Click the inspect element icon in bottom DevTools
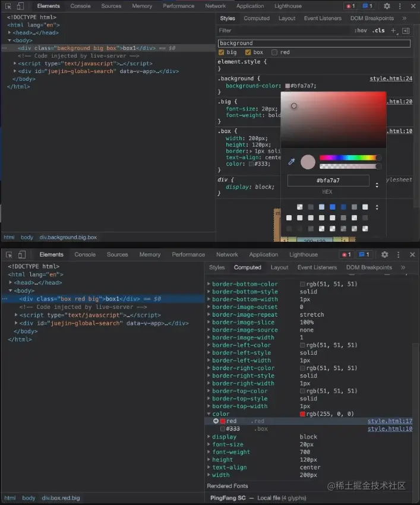This screenshot has width=420, height=505. (x=9, y=255)
